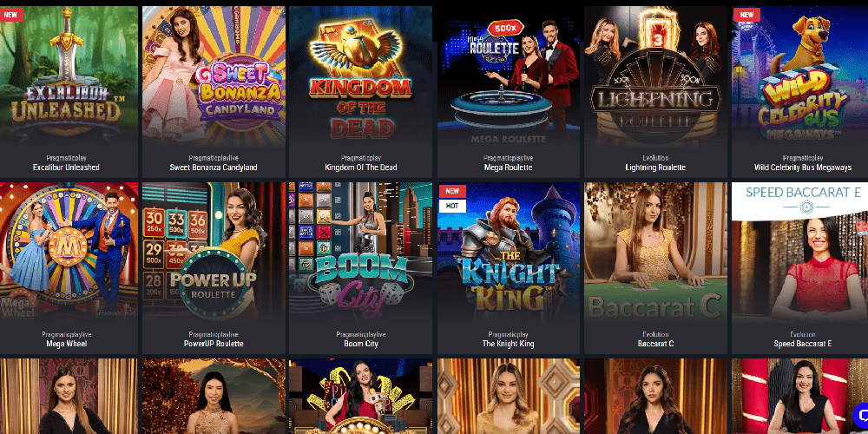Open the Speed Baccarat E table

click(x=800, y=253)
